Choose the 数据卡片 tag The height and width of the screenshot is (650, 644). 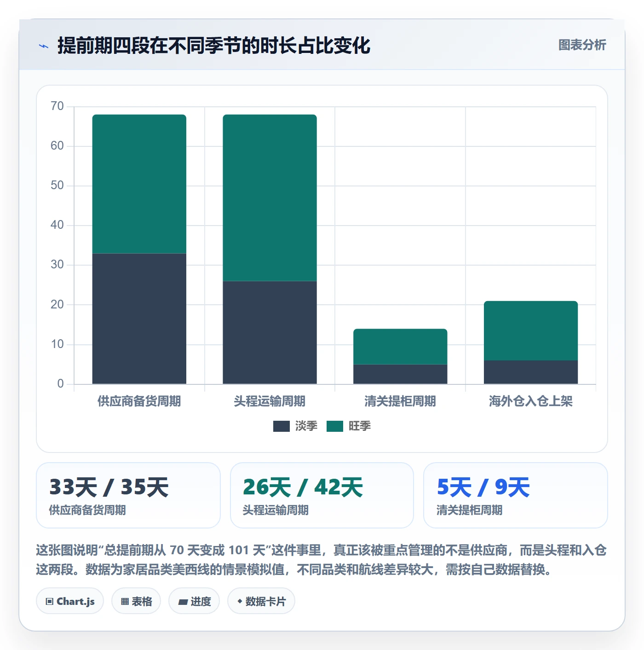click(x=261, y=601)
